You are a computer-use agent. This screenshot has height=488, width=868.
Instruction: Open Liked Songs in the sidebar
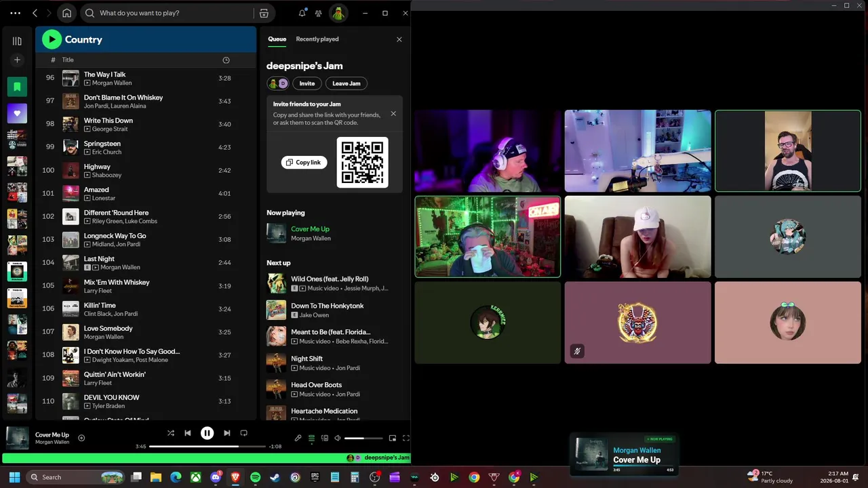tap(17, 113)
